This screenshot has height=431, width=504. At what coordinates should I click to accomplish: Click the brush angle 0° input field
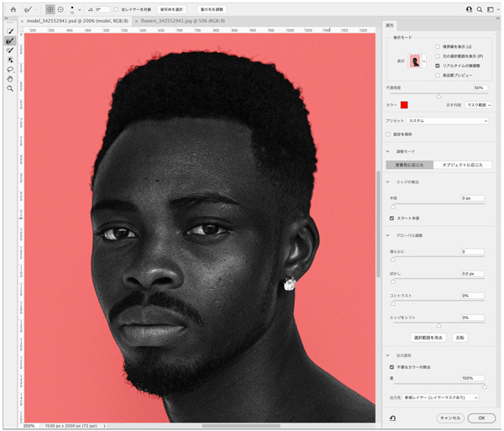[x=102, y=9]
